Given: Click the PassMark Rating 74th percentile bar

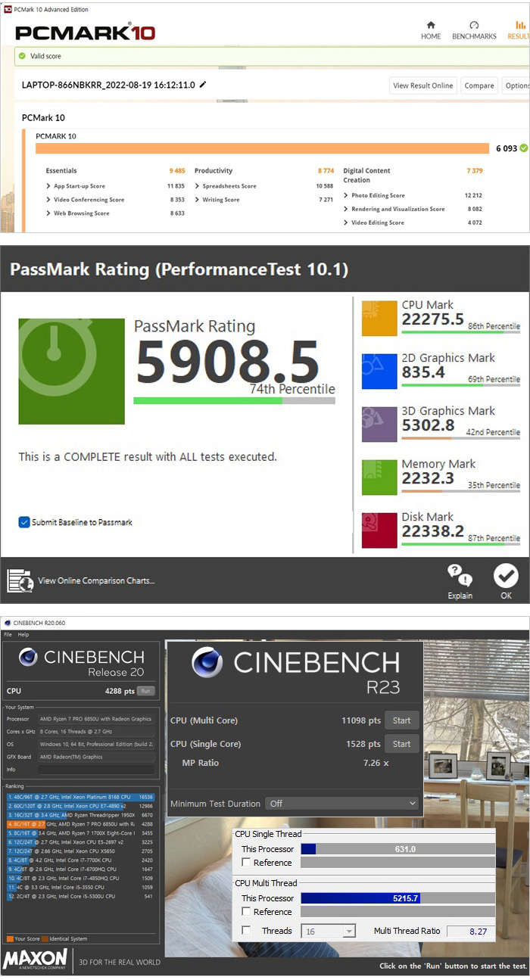Looking at the screenshot, I should (x=234, y=400).
